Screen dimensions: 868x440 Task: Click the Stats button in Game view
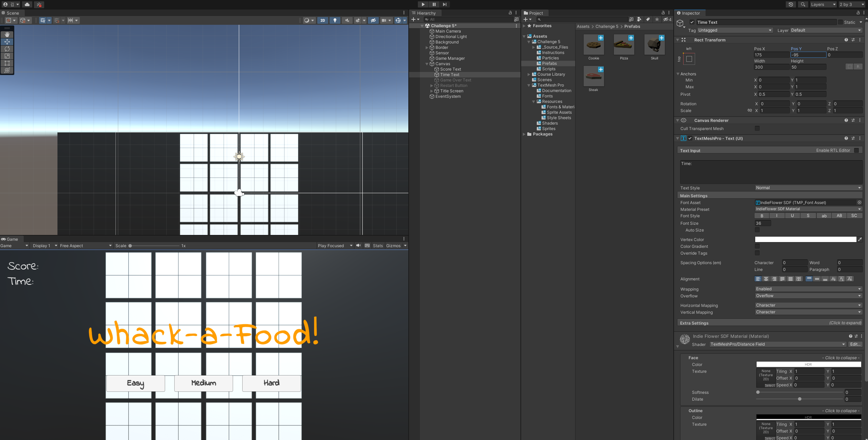[x=377, y=245]
